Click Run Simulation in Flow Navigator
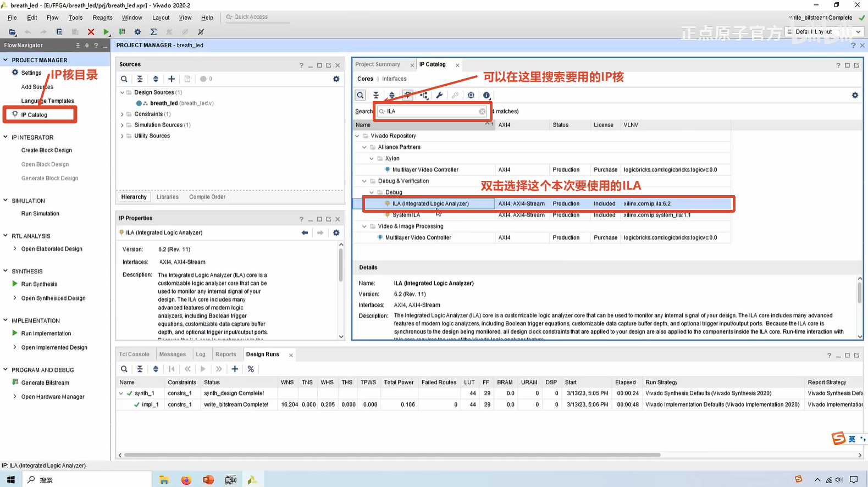 coord(40,213)
